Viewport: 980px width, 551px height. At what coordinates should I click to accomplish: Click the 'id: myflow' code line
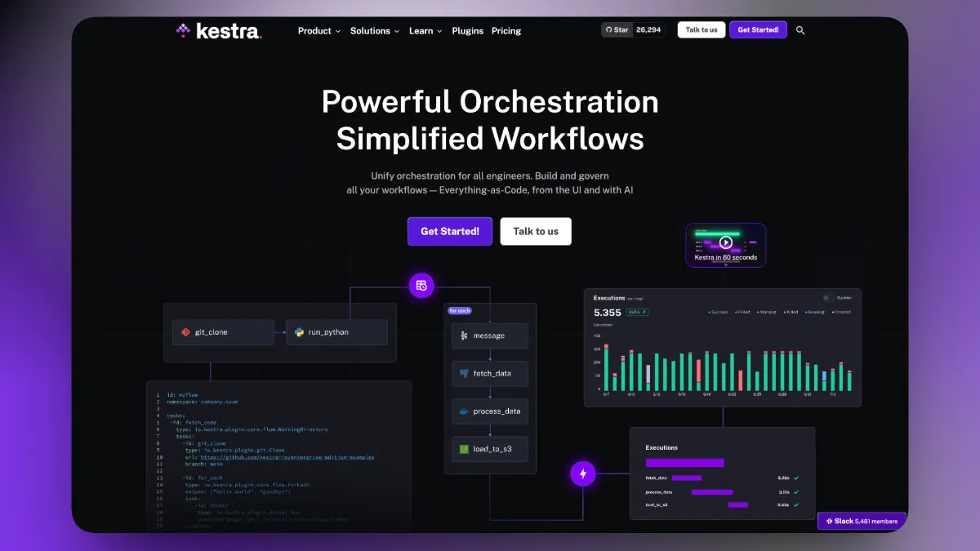[182, 394]
